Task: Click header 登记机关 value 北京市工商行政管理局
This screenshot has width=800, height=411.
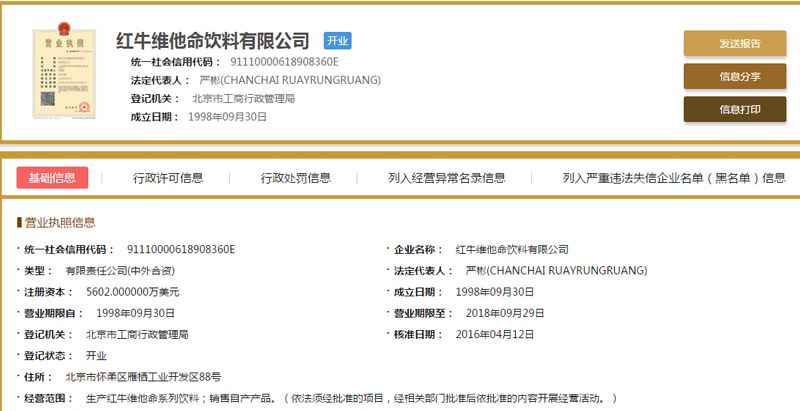Action: [243, 98]
